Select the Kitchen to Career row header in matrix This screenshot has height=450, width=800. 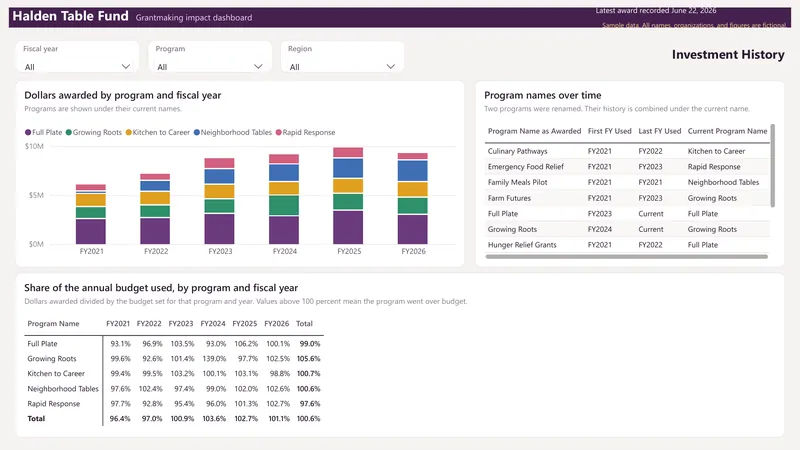pos(56,373)
